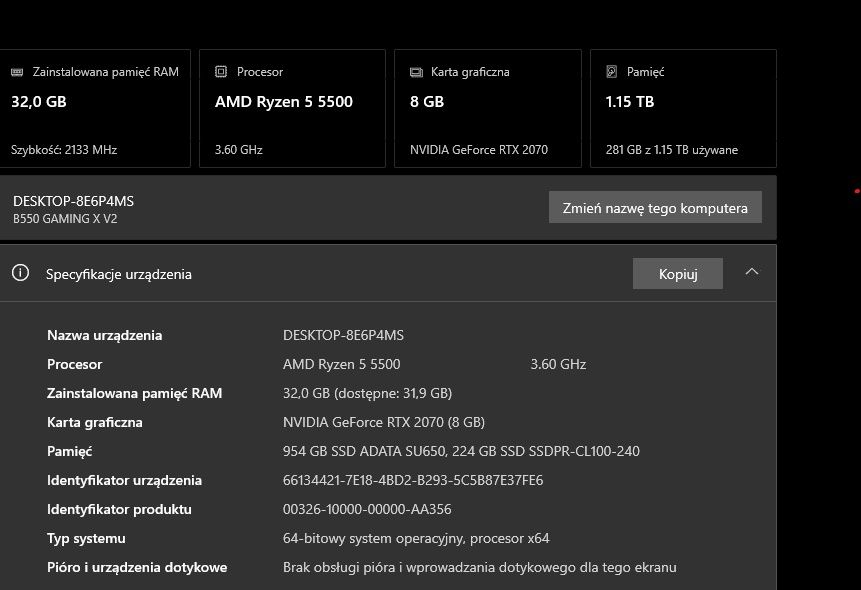
Task: Copy device specs with Kopiuj button
Action: pos(678,274)
